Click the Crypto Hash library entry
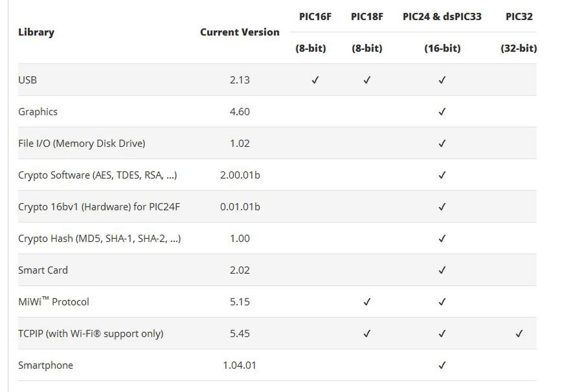The image size is (584, 392). (99, 238)
